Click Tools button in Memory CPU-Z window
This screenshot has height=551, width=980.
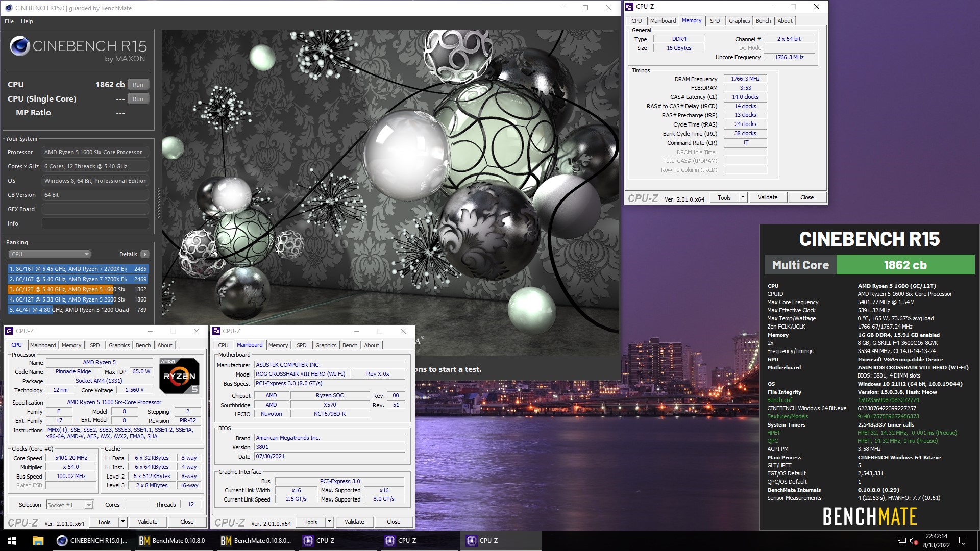pyautogui.click(x=724, y=198)
